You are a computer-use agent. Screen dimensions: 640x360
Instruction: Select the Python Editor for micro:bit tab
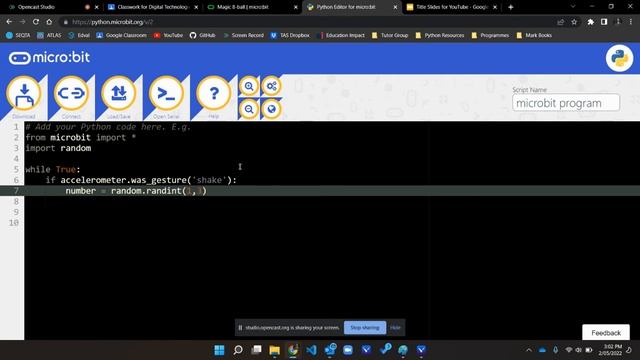tap(352, 7)
